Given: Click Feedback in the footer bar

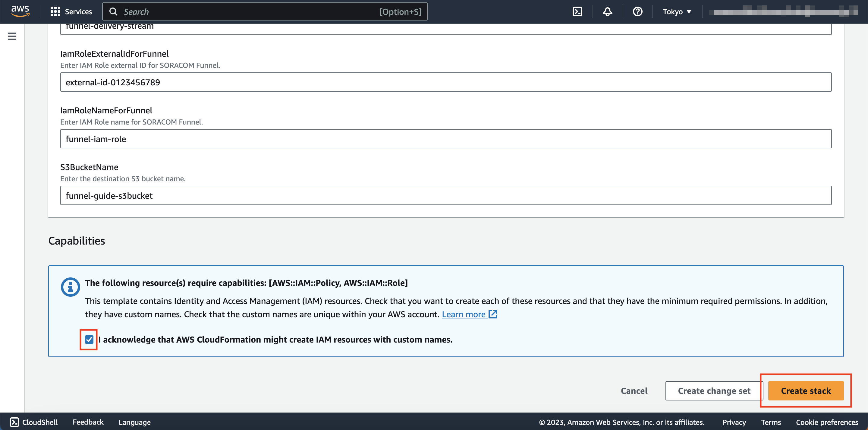Looking at the screenshot, I should pyautogui.click(x=88, y=422).
